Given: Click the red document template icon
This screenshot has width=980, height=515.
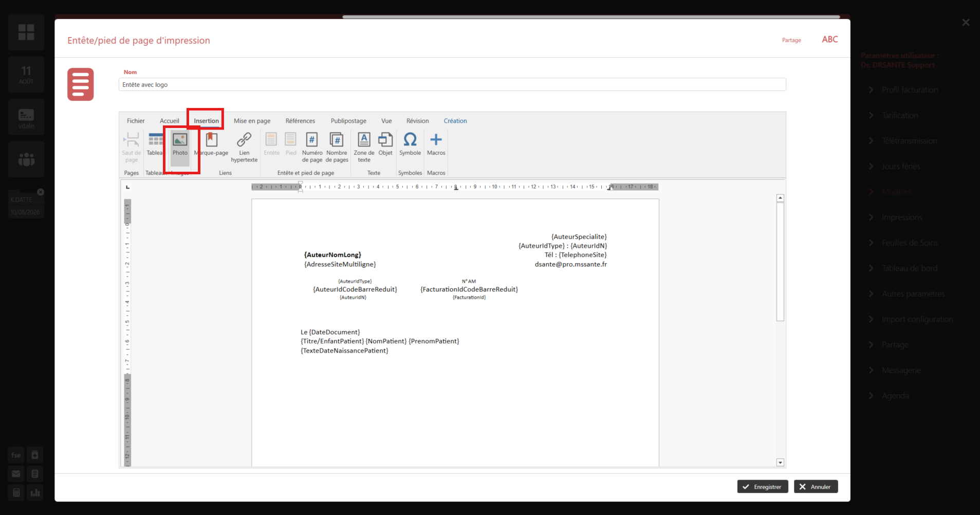Looking at the screenshot, I should pos(81,84).
